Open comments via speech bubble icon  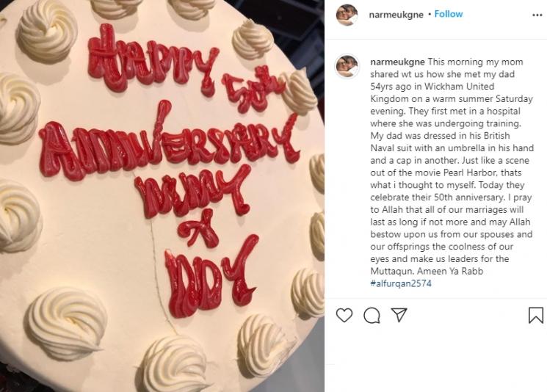coord(372,316)
